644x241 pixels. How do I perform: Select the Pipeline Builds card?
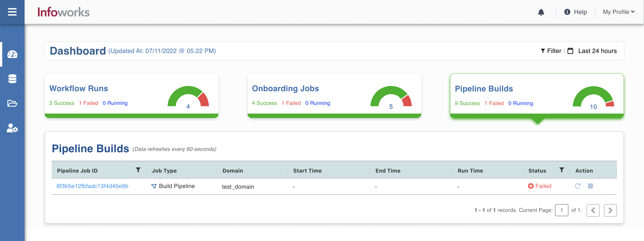(537, 96)
